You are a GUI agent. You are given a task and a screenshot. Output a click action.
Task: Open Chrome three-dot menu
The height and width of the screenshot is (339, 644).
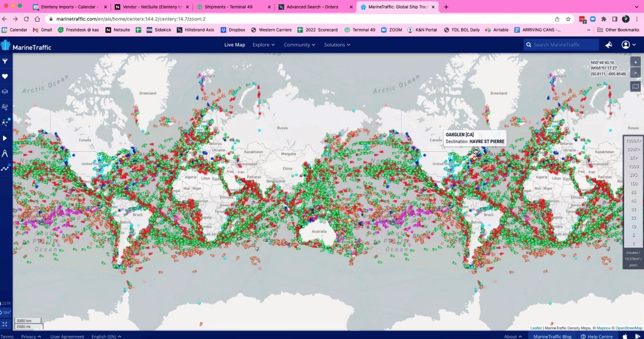[637, 19]
